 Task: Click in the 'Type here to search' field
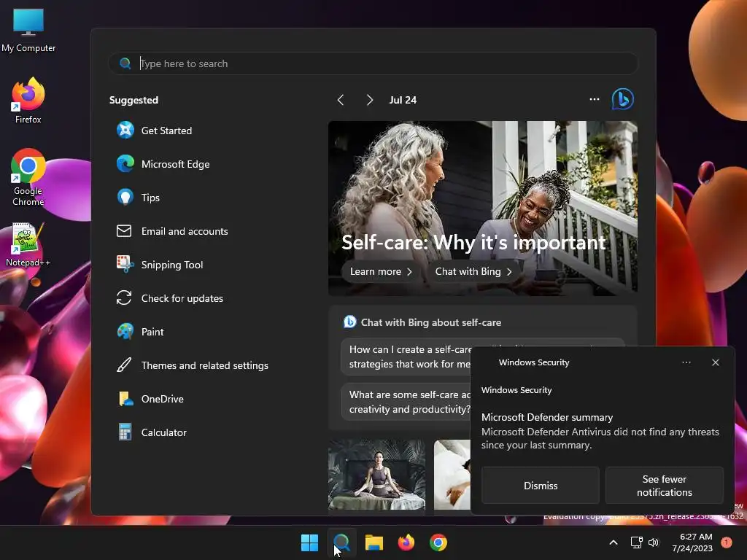(373, 63)
